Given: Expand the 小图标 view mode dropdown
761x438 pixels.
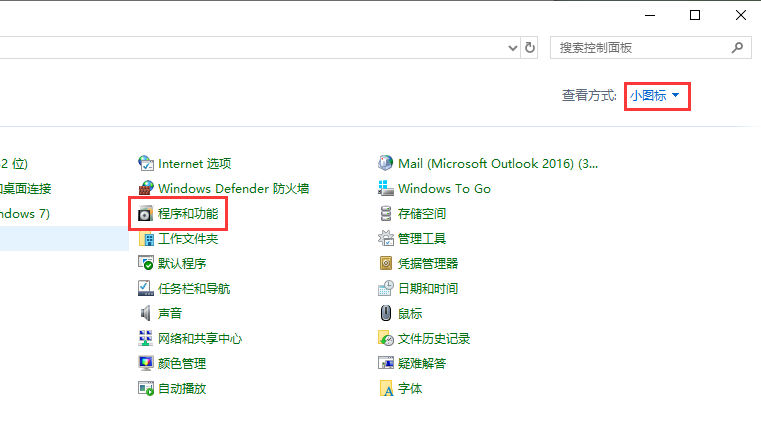Looking at the screenshot, I should pos(656,95).
